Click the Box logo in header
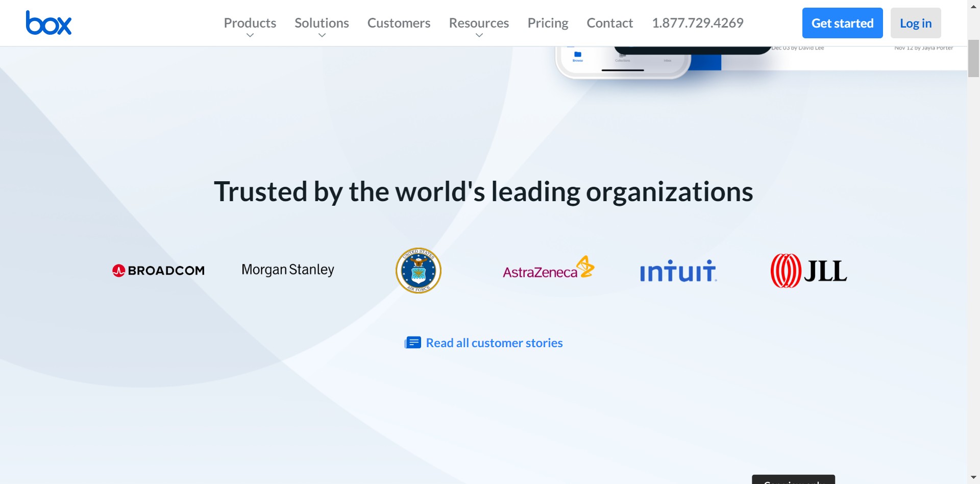 [x=48, y=23]
